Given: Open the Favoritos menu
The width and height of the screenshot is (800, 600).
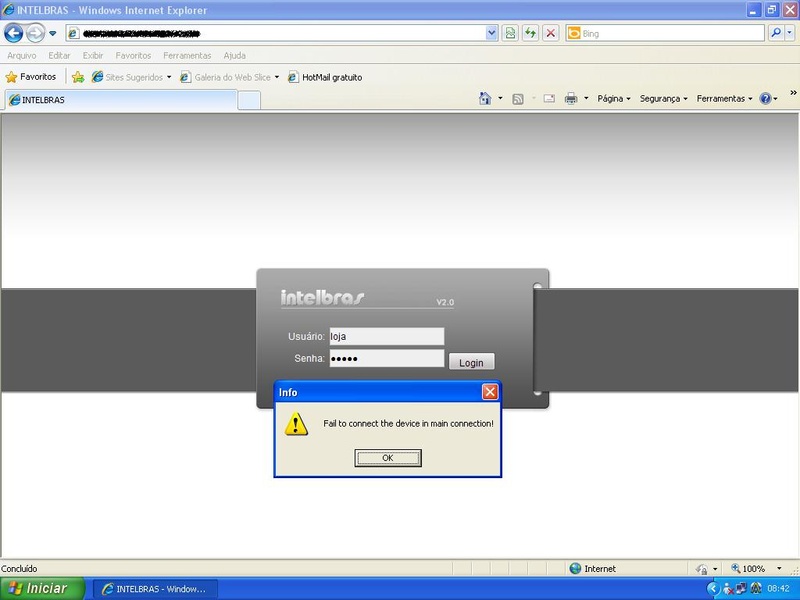Looking at the screenshot, I should coord(133,55).
